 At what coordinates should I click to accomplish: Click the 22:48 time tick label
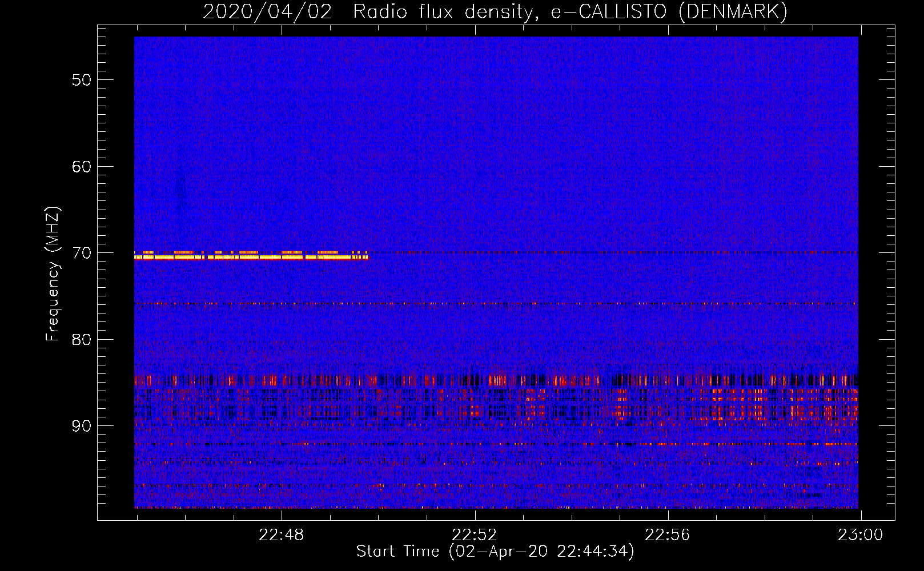point(282,535)
